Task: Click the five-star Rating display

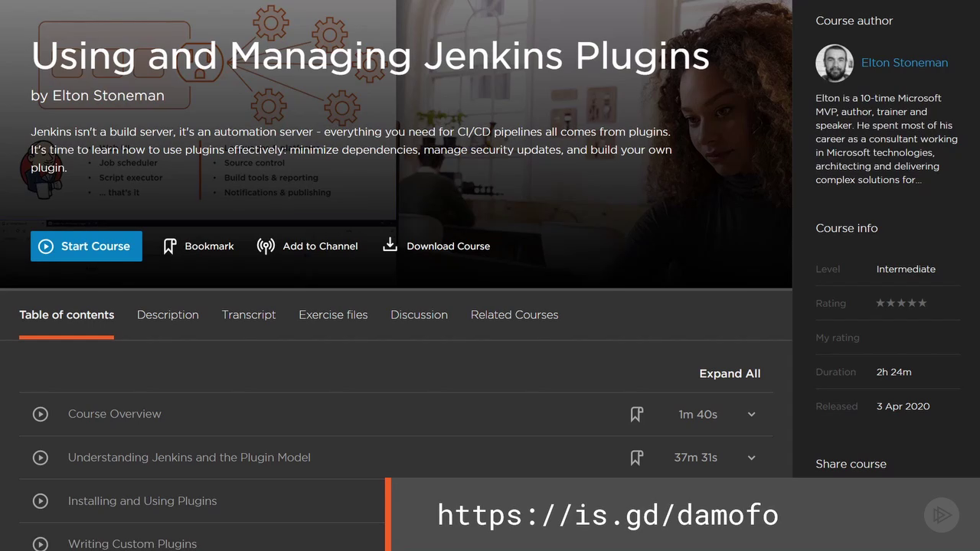Action: click(x=901, y=303)
